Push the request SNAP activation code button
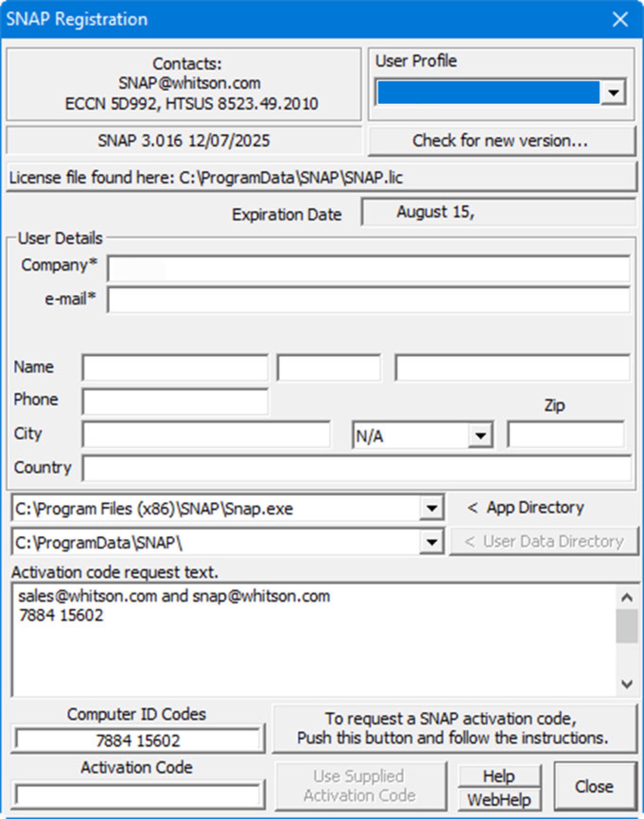 tap(454, 729)
